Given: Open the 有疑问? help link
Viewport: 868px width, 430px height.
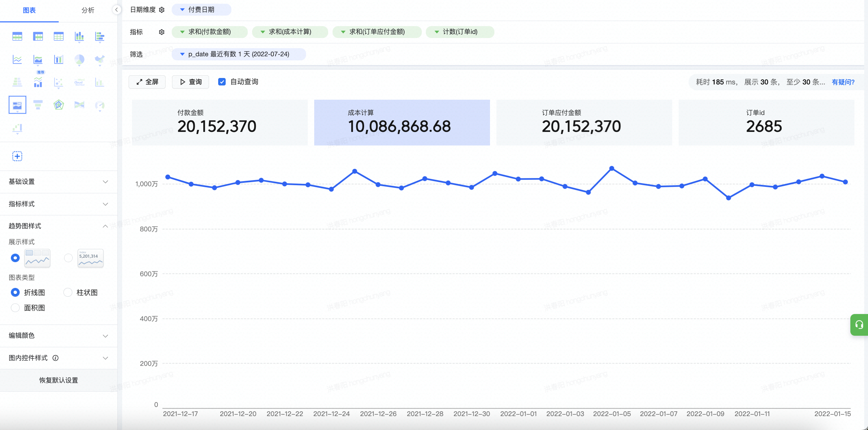Looking at the screenshot, I should [x=843, y=82].
